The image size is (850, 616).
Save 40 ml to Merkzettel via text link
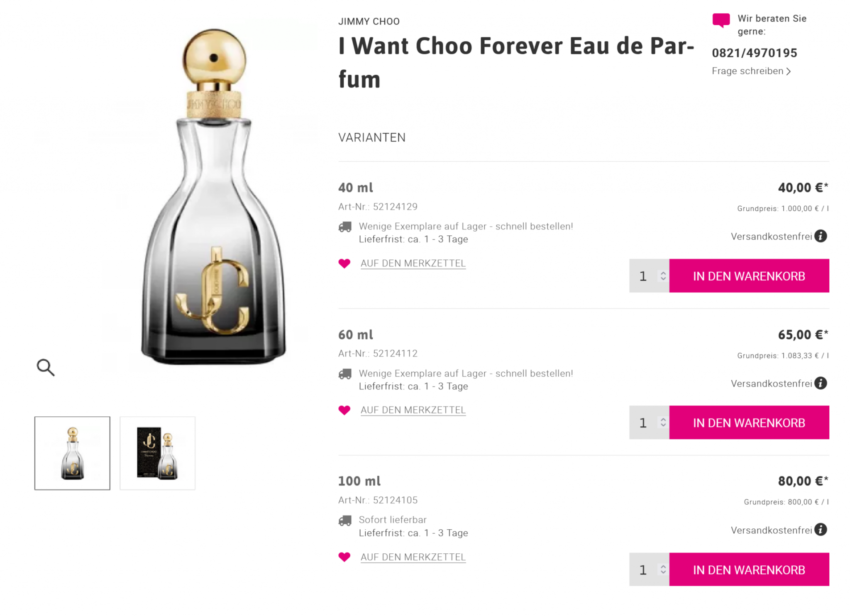[413, 263]
